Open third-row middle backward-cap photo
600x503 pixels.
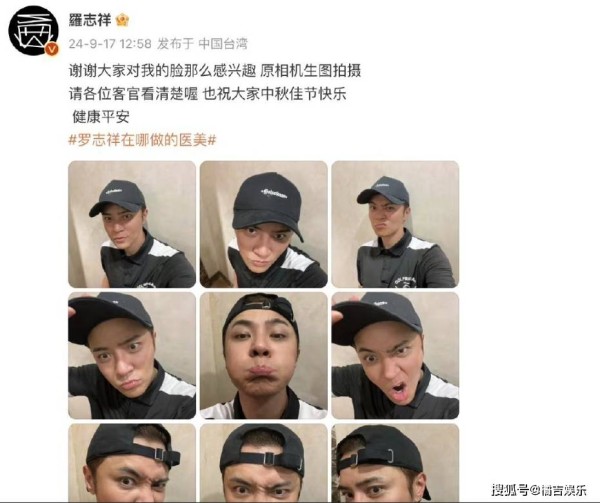tap(264, 463)
